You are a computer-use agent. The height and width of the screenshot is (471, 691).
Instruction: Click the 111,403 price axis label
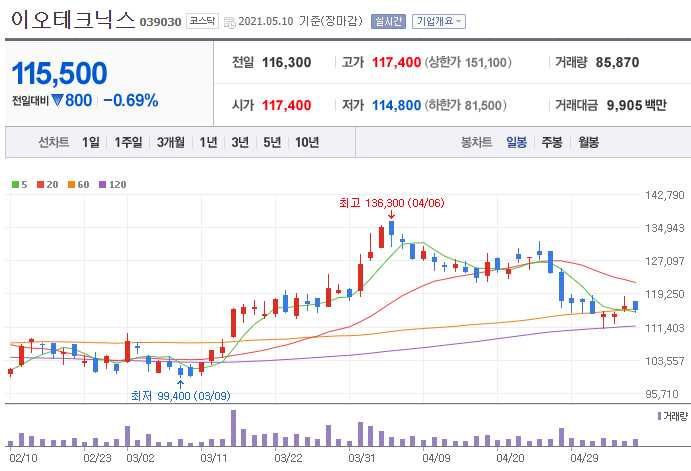(665, 328)
